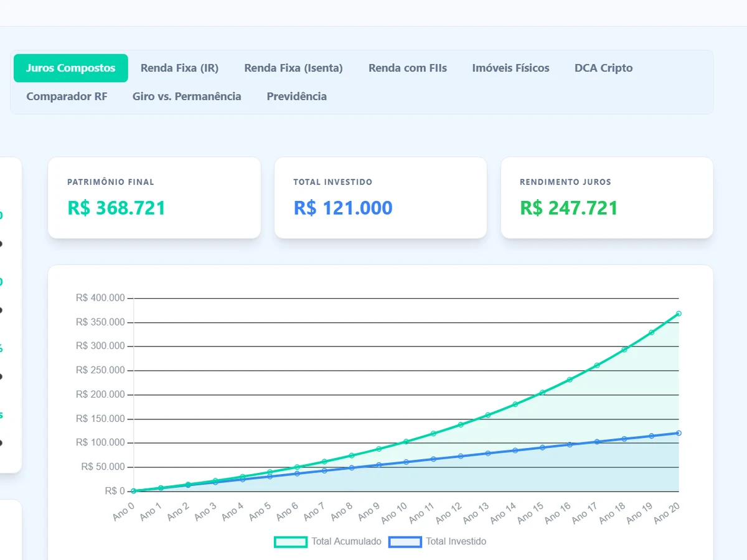Click the R$ 200.000 y-axis label

[x=100, y=394]
